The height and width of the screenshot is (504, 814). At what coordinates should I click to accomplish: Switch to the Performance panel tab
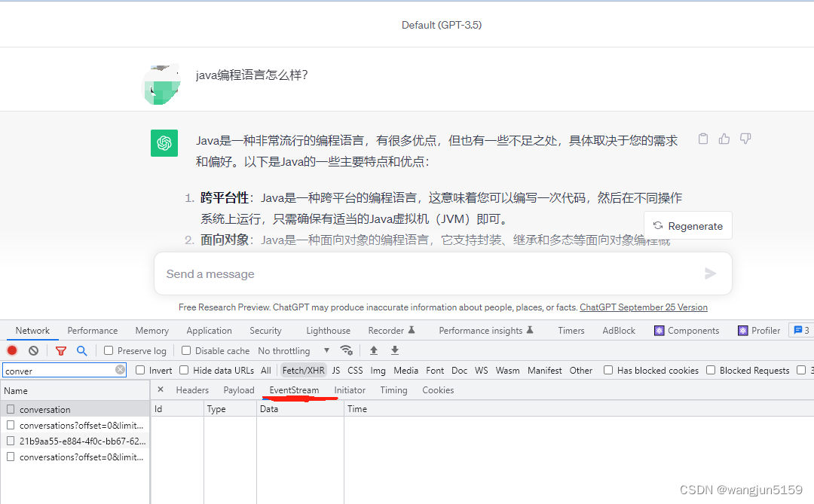(93, 331)
